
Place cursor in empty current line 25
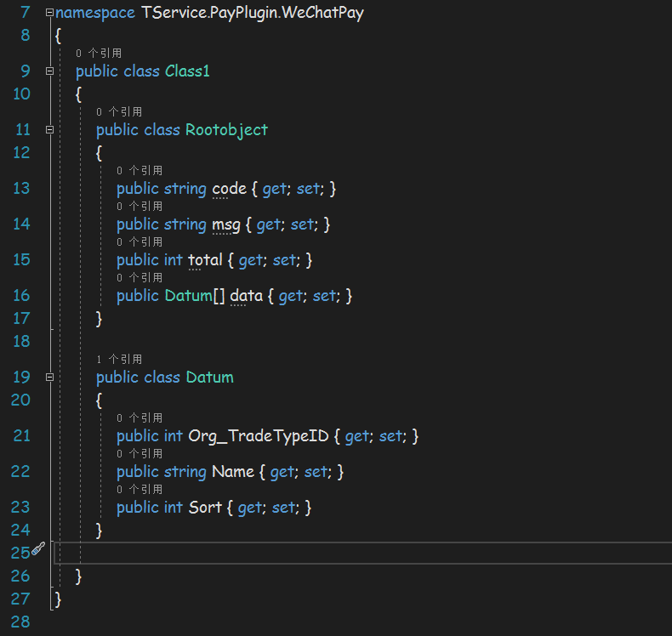(362, 553)
